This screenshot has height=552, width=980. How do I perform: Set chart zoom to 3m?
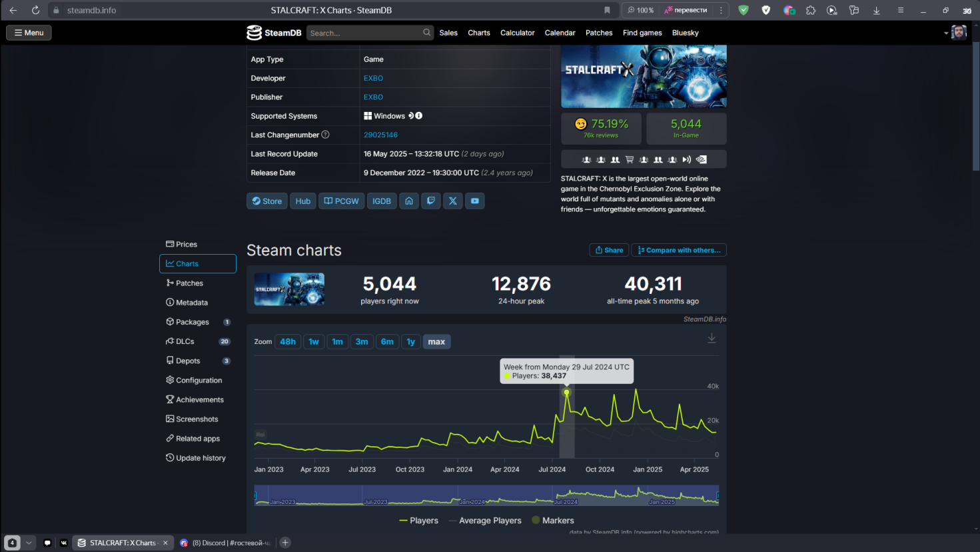[x=362, y=341]
